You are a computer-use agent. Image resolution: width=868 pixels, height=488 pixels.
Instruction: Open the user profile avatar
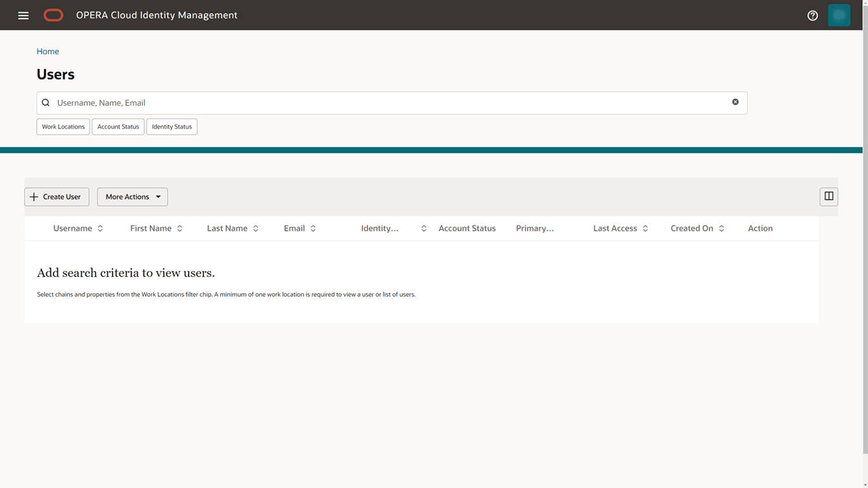tap(839, 15)
